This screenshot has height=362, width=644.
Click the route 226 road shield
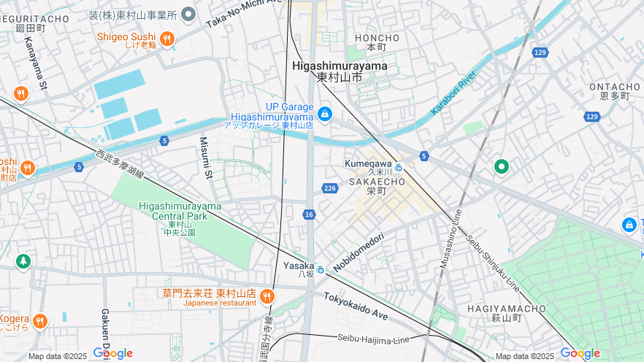(330, 188)
